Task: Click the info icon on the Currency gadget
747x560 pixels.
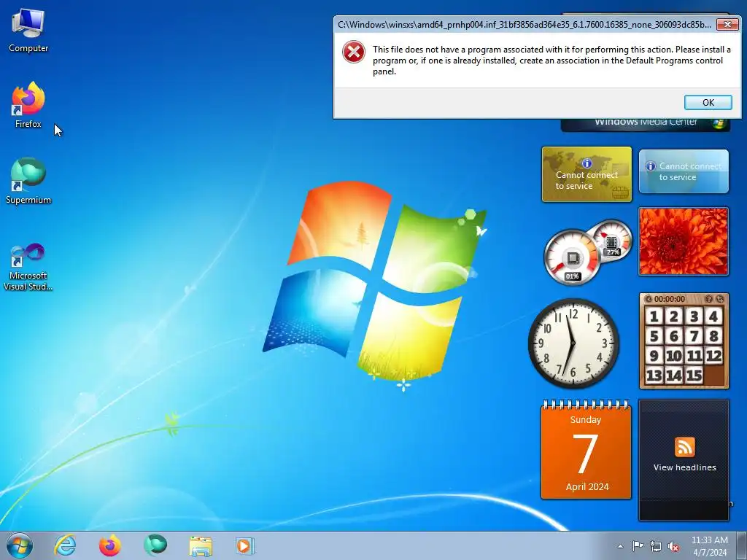Action: click(587, 163)
